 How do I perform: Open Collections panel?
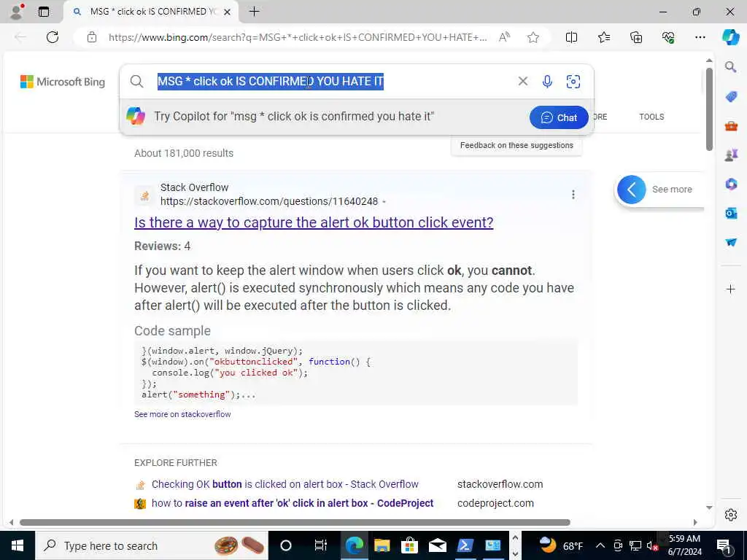(x=636, y=37)
